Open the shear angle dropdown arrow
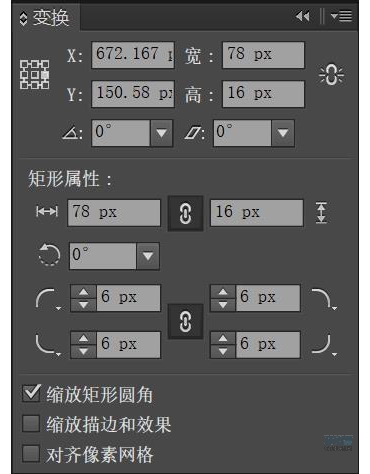Image resolution: width=370 pixels, height=474 pixels. coord(283,133)
